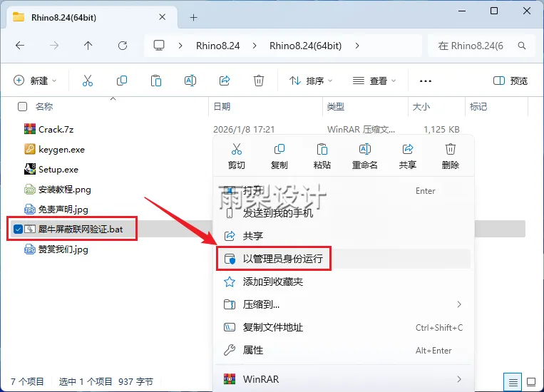This screenshot has height=392, width=544.
Task: Select 属性 menu entry
Action: click(x=343, y=351)
